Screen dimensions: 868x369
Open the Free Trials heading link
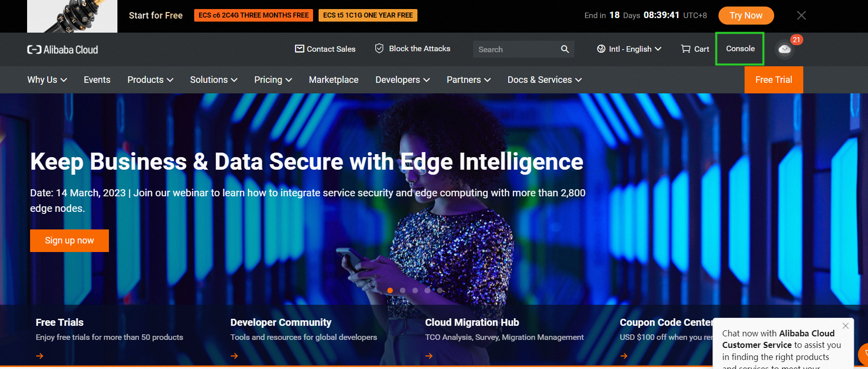click(60, 322)
